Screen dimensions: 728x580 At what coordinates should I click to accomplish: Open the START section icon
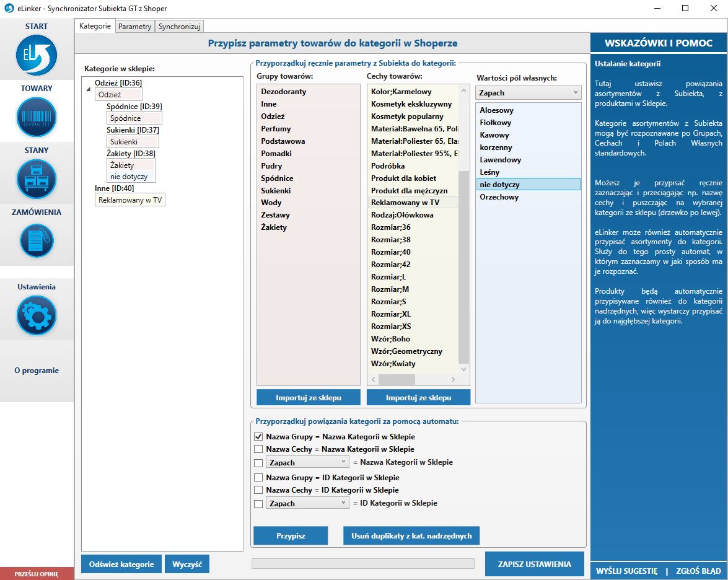(37, 56)
